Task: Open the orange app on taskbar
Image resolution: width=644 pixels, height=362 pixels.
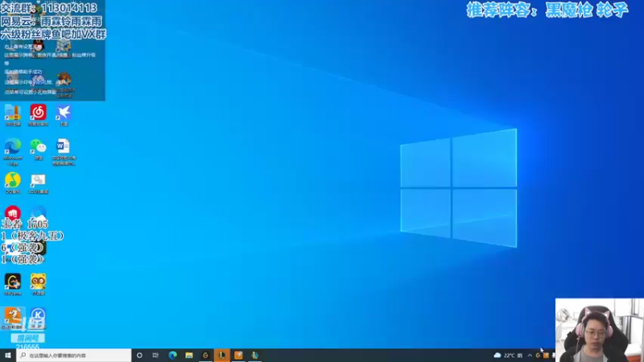Action: (238, 356)
